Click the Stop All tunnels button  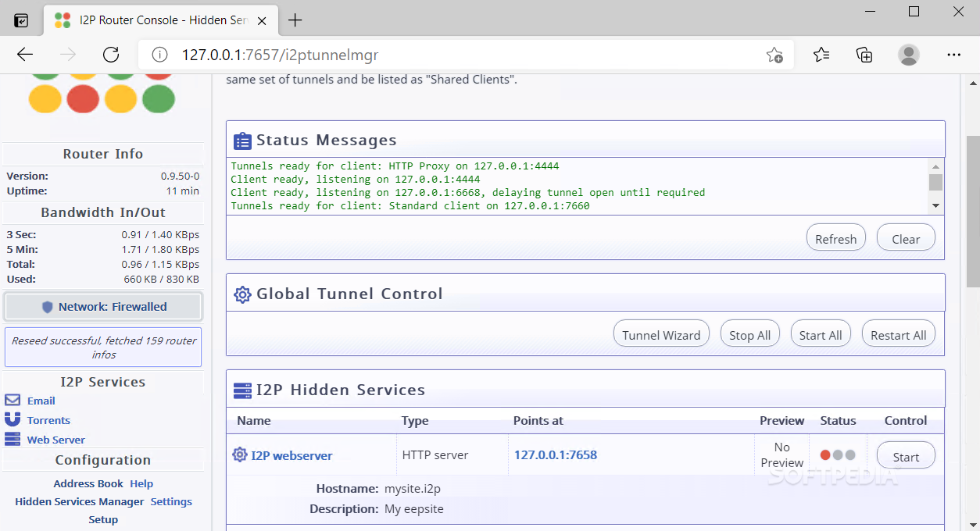pyautogui.click(x=749, y=334)
